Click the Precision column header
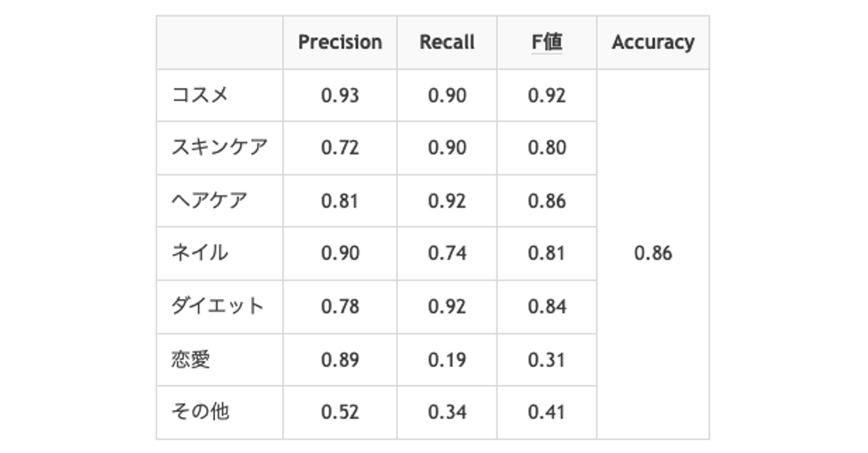The image size is (868, 453). click(x=340, y=42)
